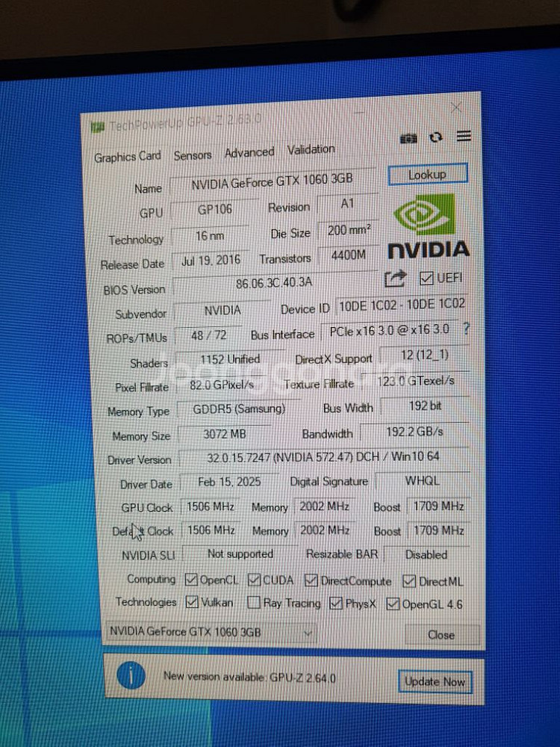Toggle the Vulkan checkbox
Image resolution: width=560 pixels, height=747 pixels.
(x=192, y=602)
